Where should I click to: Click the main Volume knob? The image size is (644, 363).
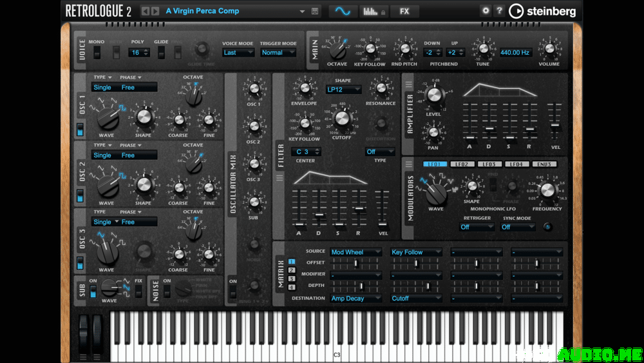549,48
